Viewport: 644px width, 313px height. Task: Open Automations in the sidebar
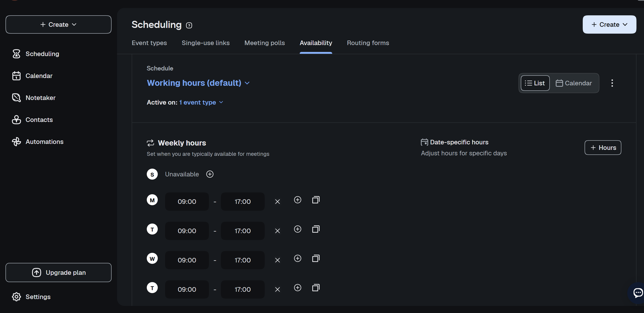[37, 142]
